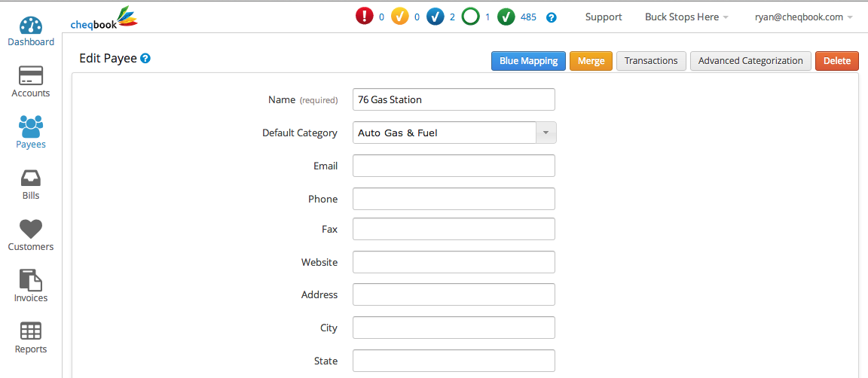This screenshot has width=868, height=378.
Task: Click the green checkmark status icon
Action: click(x=506, y=17)
